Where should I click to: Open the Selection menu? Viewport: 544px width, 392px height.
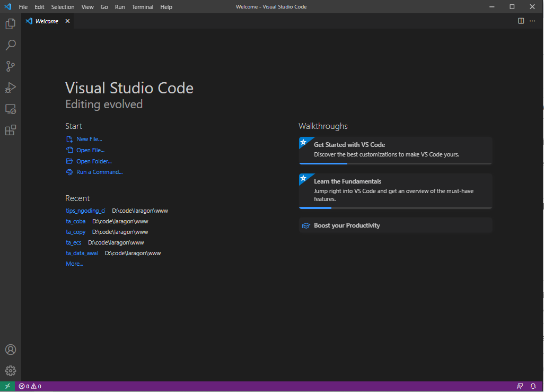pos(63,7)
